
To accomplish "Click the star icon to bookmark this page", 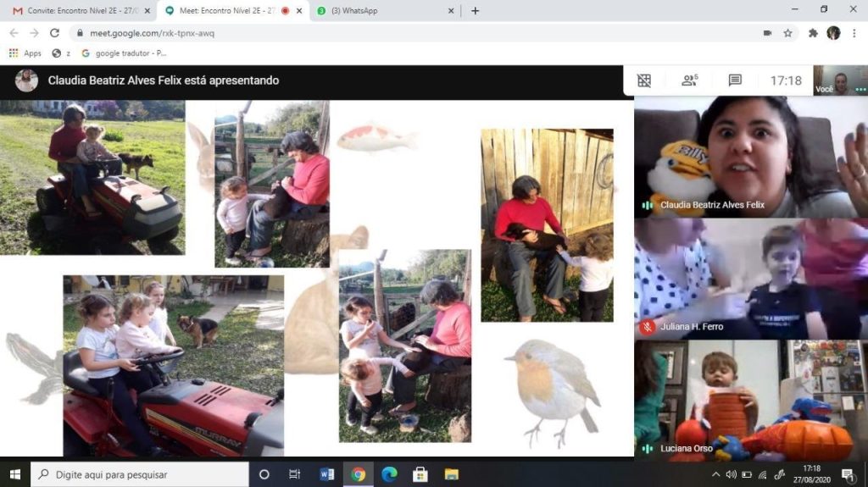I will pyautogui.click(x=787, y=33).
